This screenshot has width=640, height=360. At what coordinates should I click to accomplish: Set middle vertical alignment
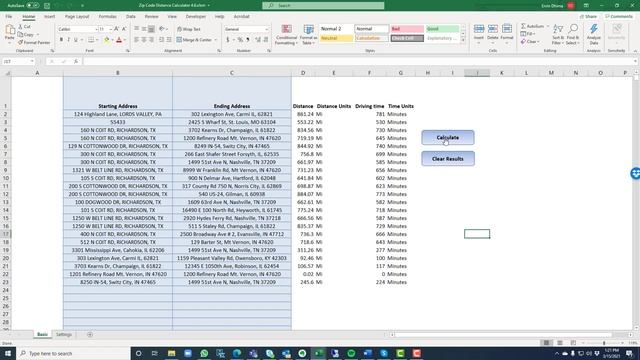[144, 29]
